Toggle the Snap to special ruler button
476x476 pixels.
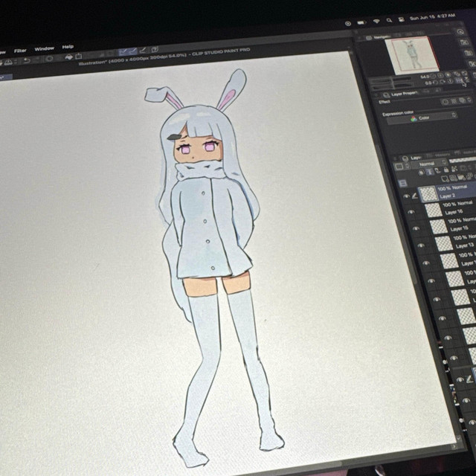tap(132, 51)
